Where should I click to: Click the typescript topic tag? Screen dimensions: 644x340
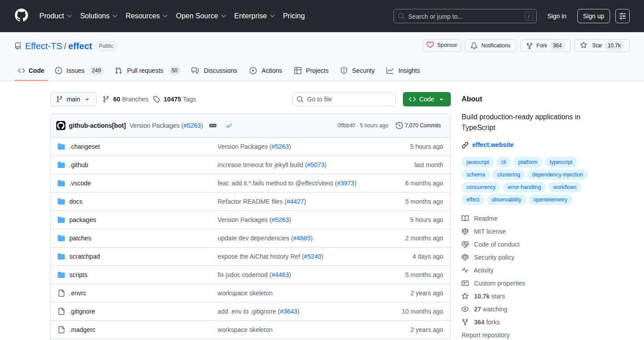(x=561, y=162)
